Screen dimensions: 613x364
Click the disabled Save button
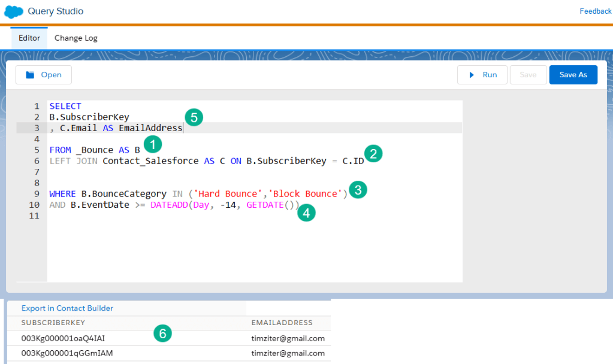coord(528,75)
